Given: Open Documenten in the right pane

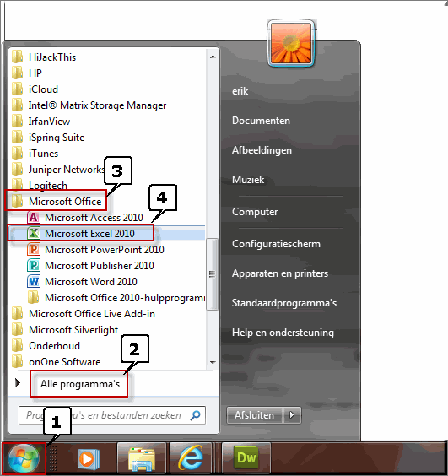Looking at the screenshot, I should point(261,121).
